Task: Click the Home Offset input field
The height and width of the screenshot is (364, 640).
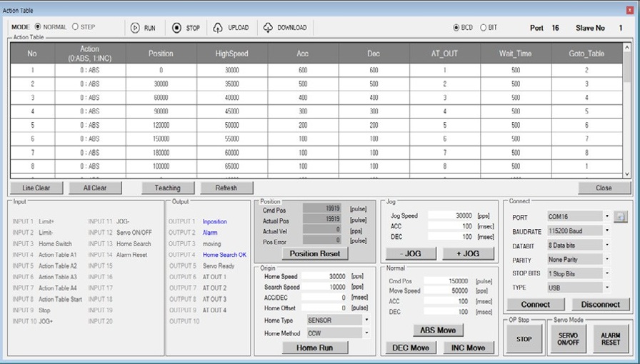Action: coord(324,308)
